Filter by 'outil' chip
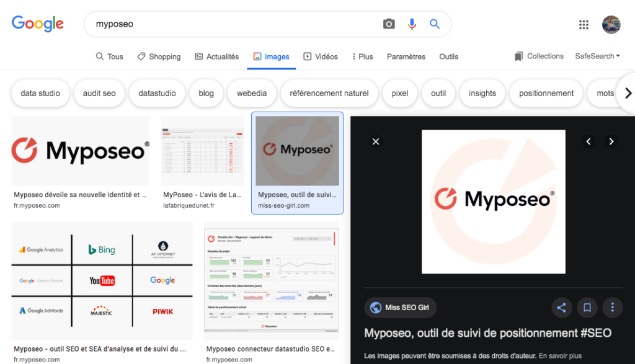This screenshot has width=635, height=364. click(438, 93)
